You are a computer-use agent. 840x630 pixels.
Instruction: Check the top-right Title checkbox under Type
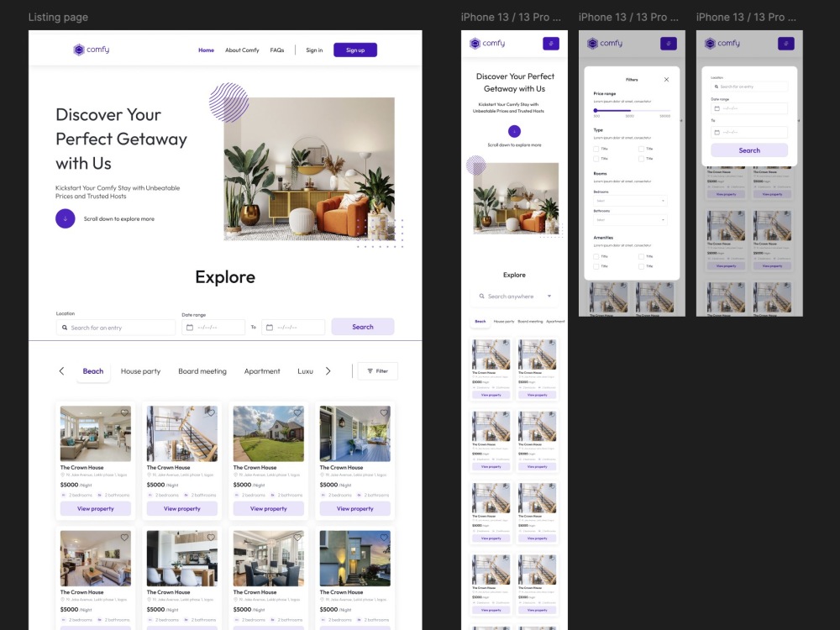pos(641,149)
